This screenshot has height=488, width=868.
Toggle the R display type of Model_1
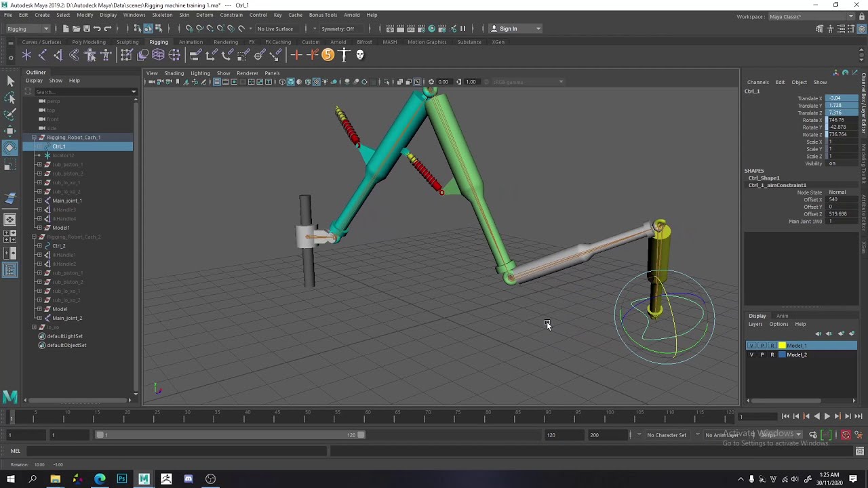[x=772, y=346]
